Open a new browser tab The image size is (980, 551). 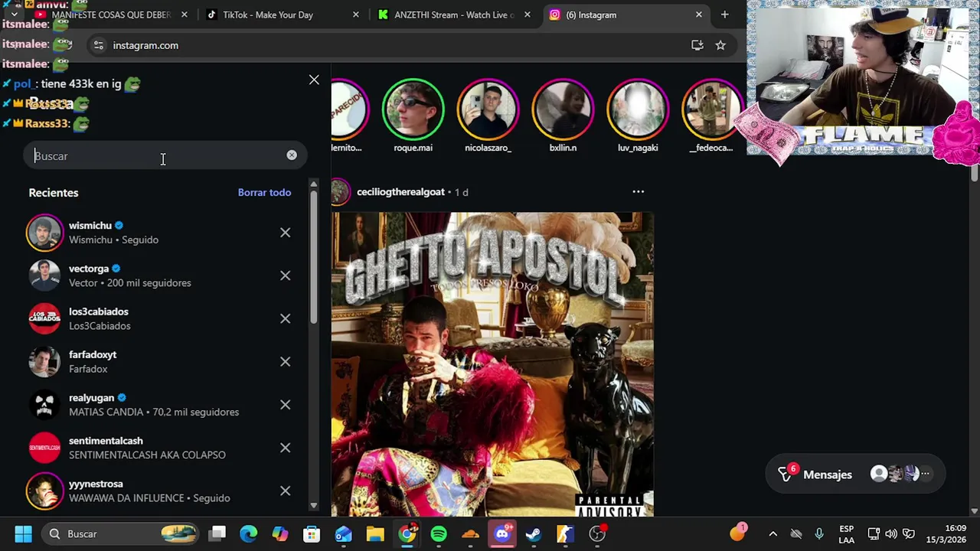[x=724, y=15]
